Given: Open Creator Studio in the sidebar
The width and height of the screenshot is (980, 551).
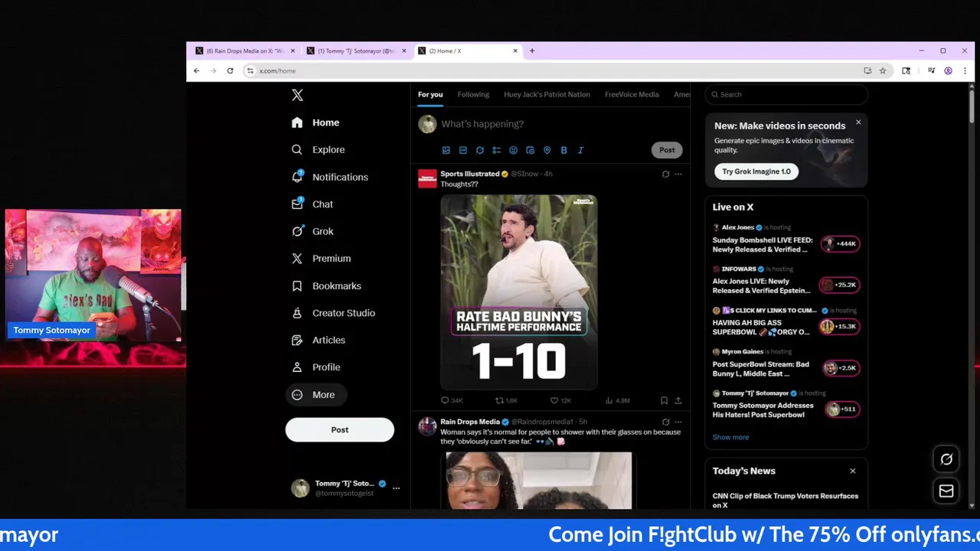Looking at the screenshot, I should click(x=333, y=313).
